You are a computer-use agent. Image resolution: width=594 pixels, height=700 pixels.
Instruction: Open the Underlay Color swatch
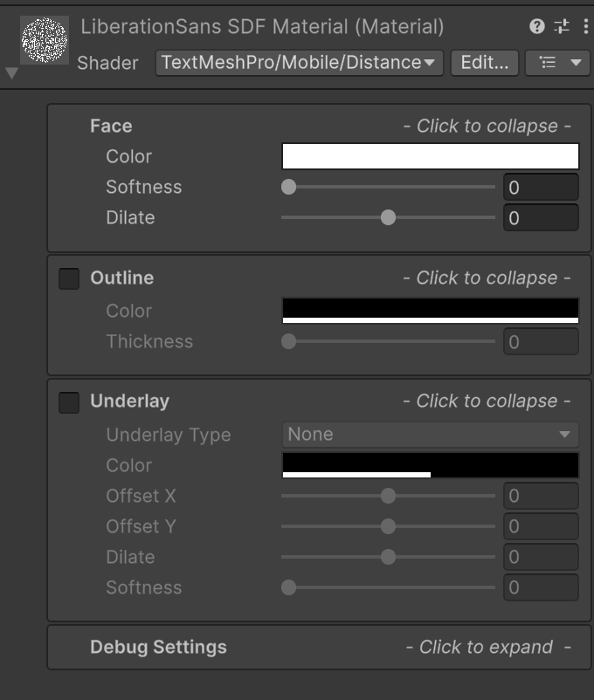431,465
